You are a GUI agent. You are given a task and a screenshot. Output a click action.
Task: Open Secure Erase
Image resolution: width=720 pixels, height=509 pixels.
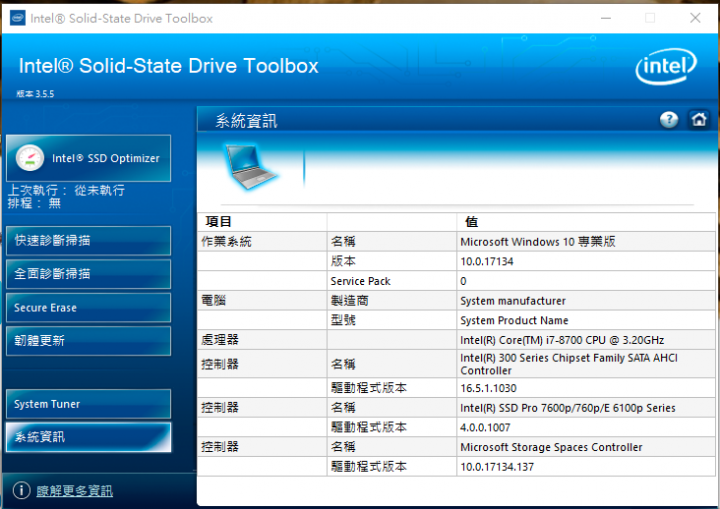point(89,307)
